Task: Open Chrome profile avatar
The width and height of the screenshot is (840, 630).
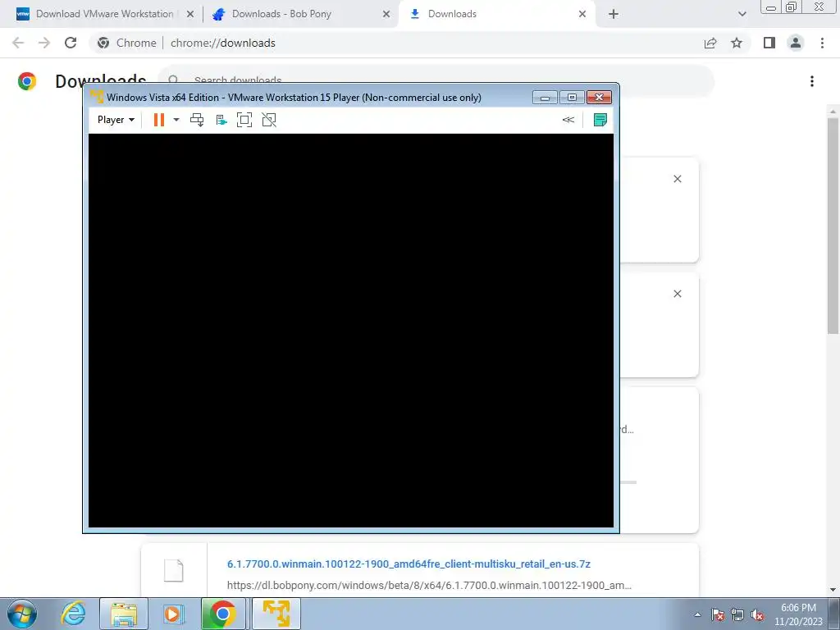Action: tap(796, 43)
